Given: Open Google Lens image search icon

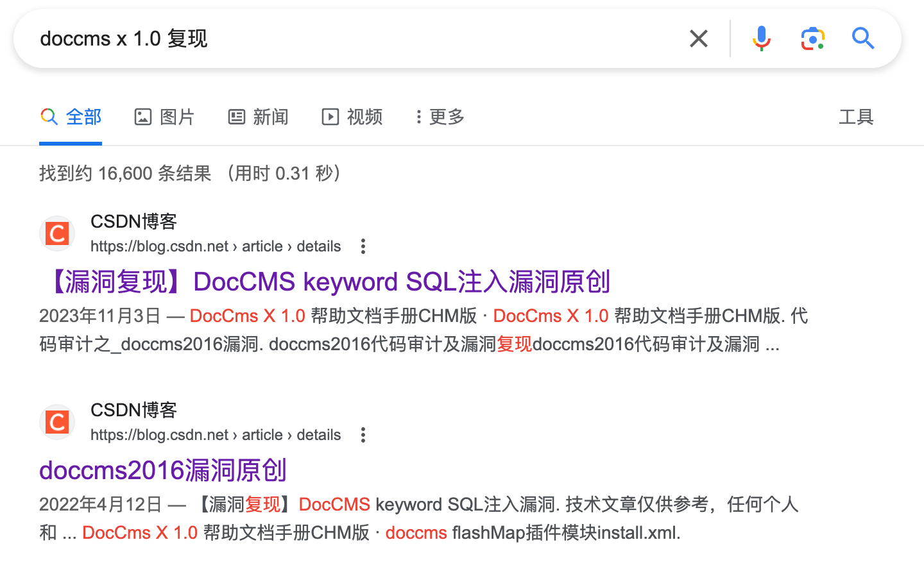Looking at the screenshot, I should [812, 38].
